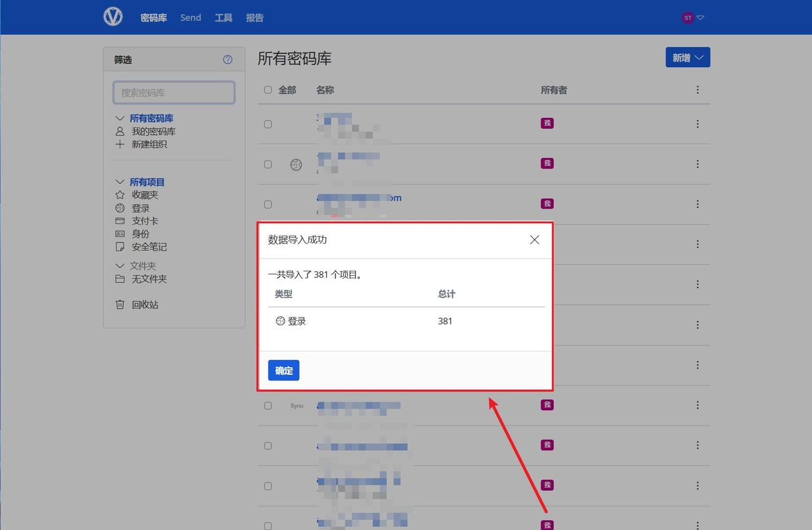Click the ST account avatar

tap(688, 18)
